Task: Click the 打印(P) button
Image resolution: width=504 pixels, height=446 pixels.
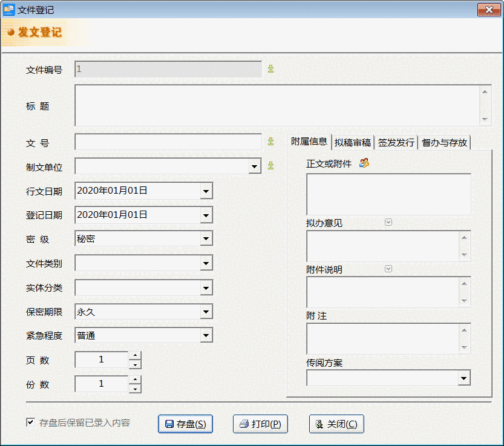Action: pyautogui.click(x=260, y=424)
